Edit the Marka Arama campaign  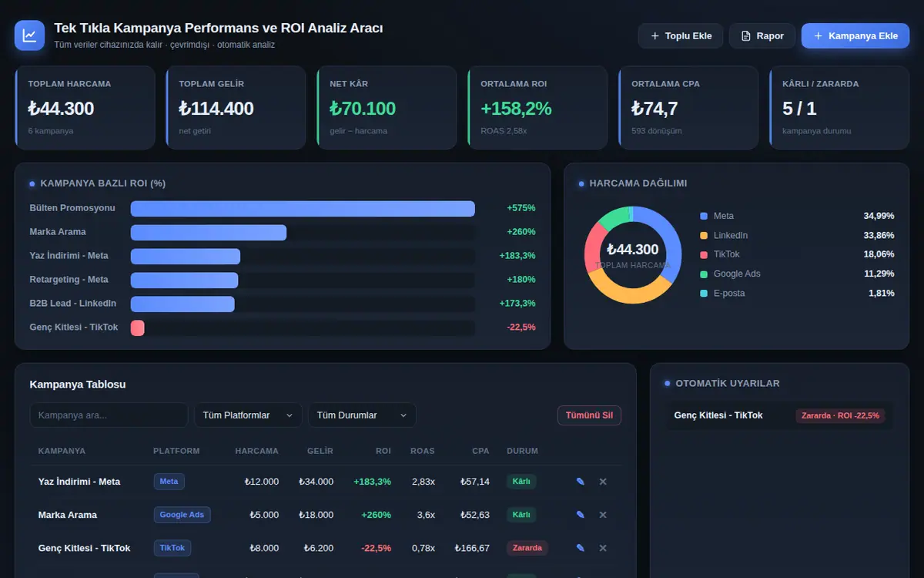click(x=581, y=515)
